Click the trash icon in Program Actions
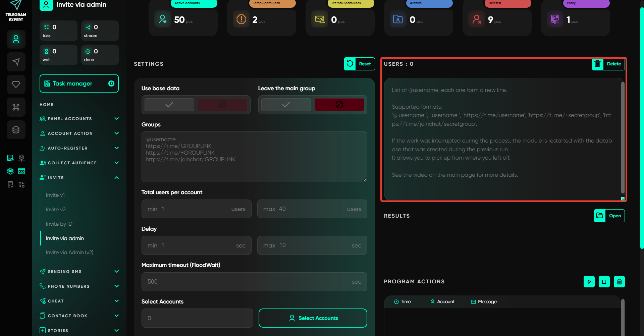644x336 pixels. (619, 282)
